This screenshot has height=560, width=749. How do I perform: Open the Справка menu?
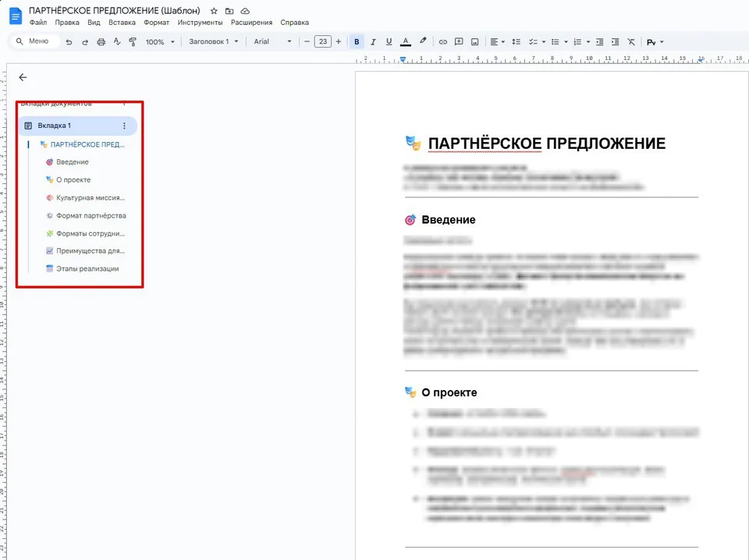click(294, 23)
